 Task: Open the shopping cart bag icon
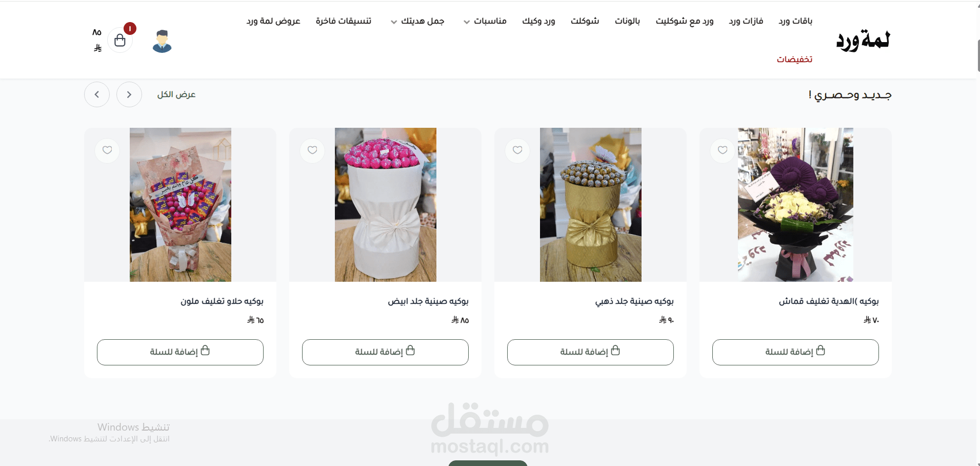coord(120,40)
